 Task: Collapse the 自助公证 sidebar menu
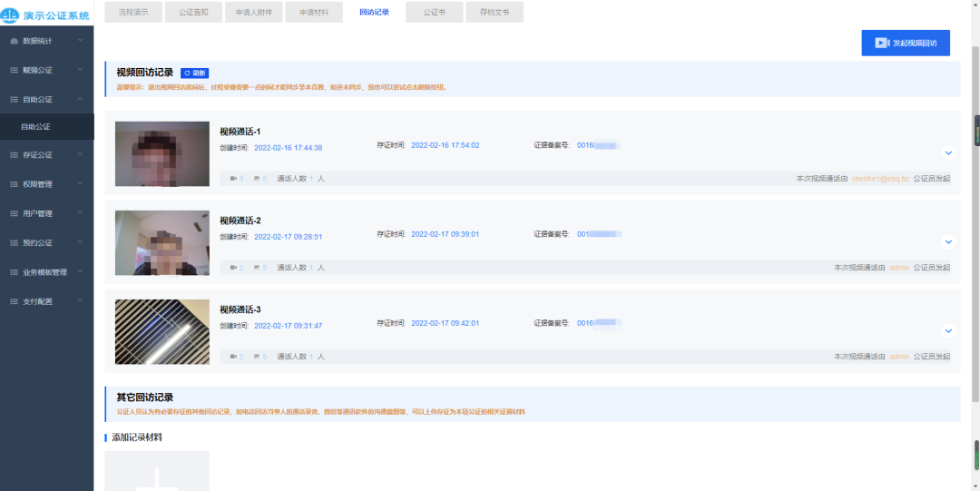[x=80, y=99]
